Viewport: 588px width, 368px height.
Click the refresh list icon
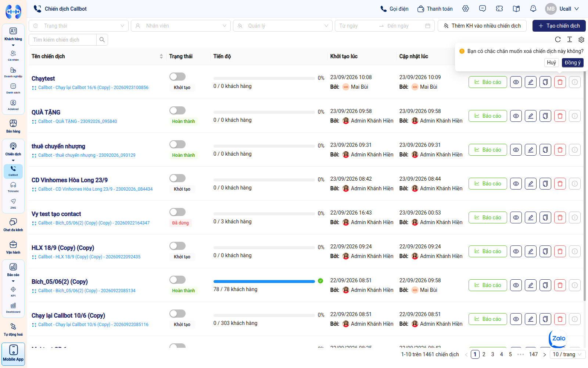(x=557, y=39)
